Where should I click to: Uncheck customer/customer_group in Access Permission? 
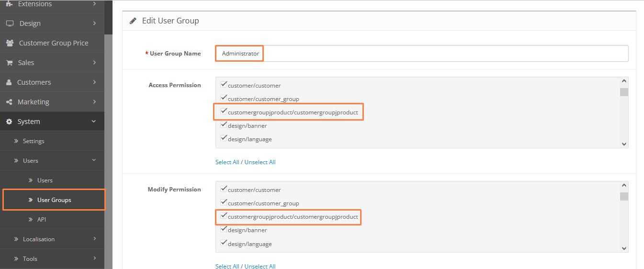(x=223, y=98)
